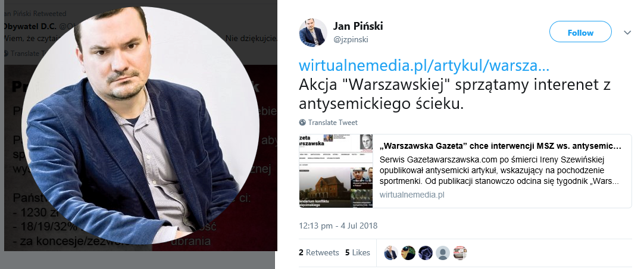Click the enlarged circular profile photo

click(140, 125)
